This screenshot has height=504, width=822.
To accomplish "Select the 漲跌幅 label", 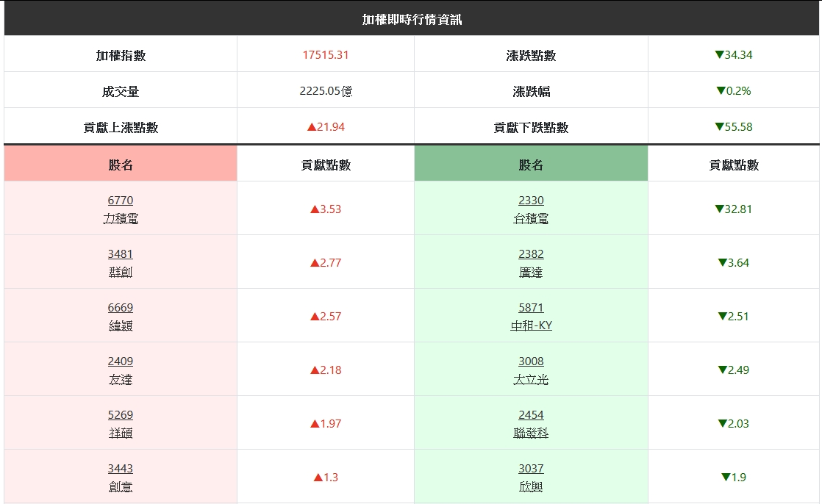I will (531, 92).
